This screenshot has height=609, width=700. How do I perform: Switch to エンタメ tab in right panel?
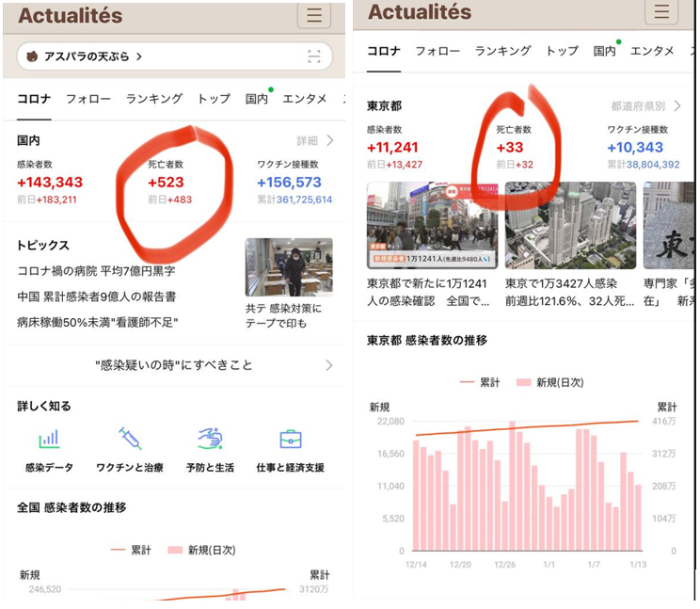tap(652, 52)
